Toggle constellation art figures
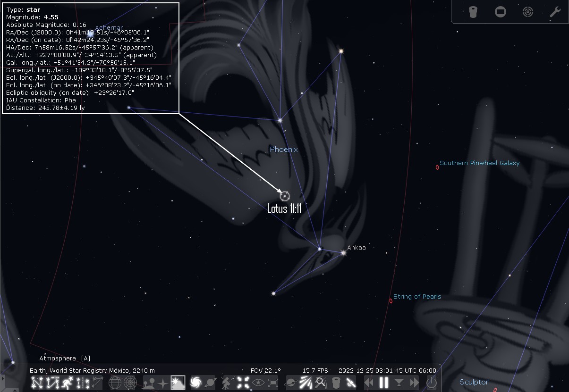This screenshot has height=392, width=569. click(x=68, y=383)
